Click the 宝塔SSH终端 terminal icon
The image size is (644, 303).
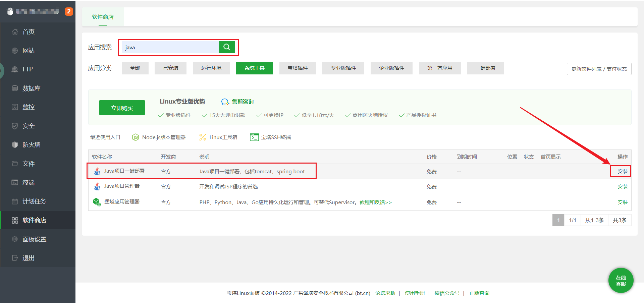tap(254, 137)
